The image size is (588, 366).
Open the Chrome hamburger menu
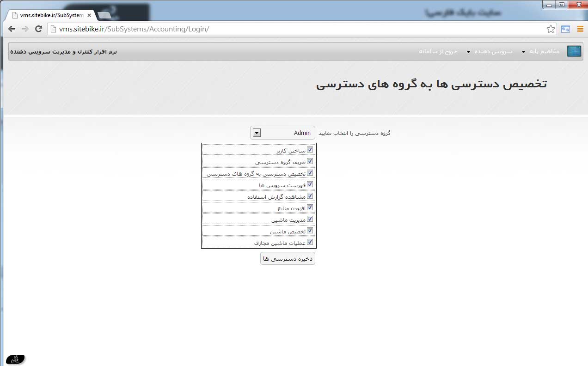click(x=580, y=29)
